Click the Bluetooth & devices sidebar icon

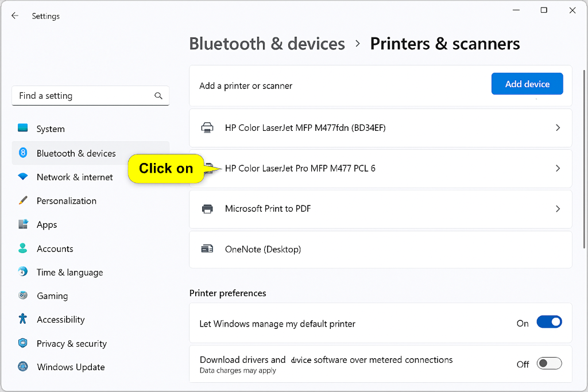click(23, 153)
